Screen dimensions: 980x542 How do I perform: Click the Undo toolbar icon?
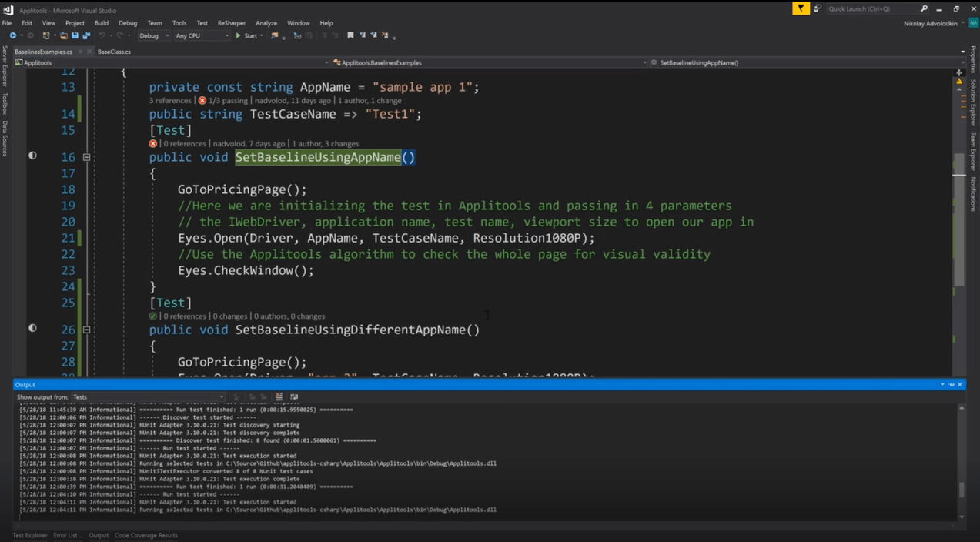(x=102, y=35)
